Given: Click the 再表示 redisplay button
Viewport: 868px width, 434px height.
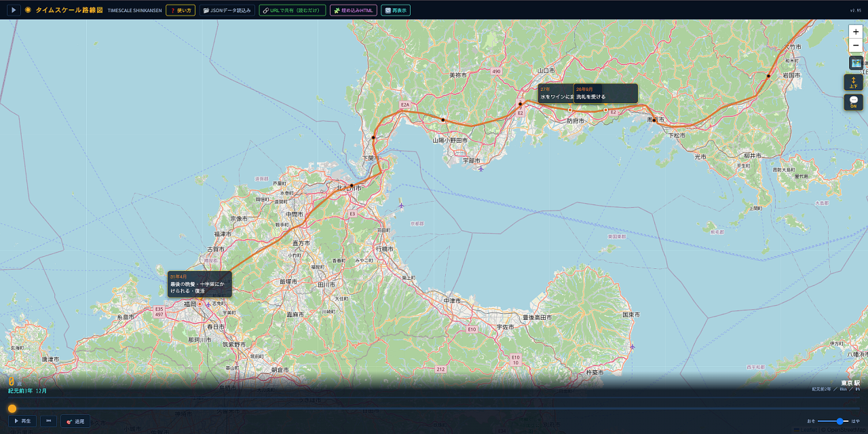Looking at the screenshot, I should coord(396,10).
